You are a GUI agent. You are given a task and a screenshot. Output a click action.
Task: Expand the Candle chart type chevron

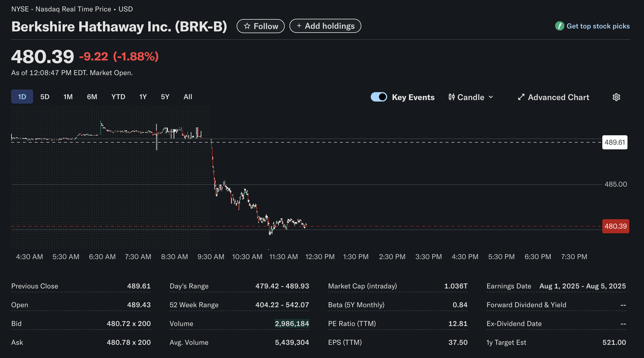click(491, 97)
